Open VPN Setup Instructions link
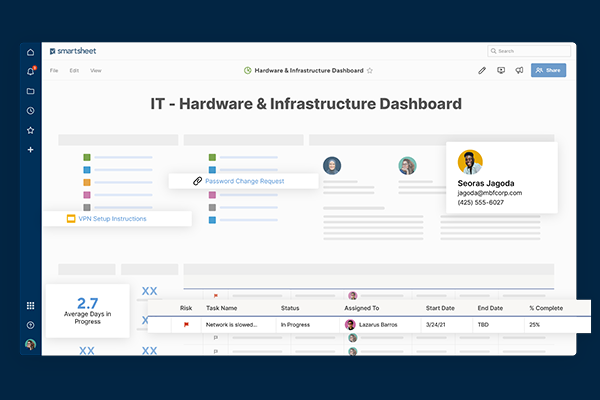This screenshot has width=600, height=400. click(112, 219)
